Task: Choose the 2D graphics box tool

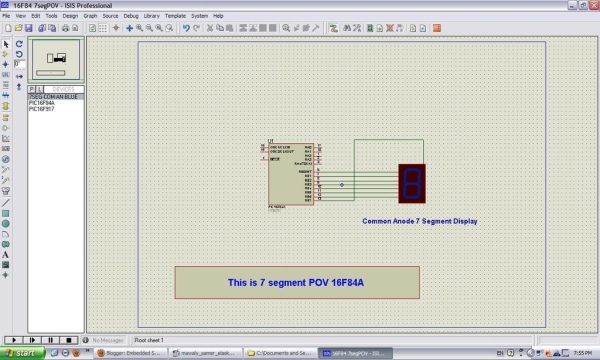Action: coord(5,213)
